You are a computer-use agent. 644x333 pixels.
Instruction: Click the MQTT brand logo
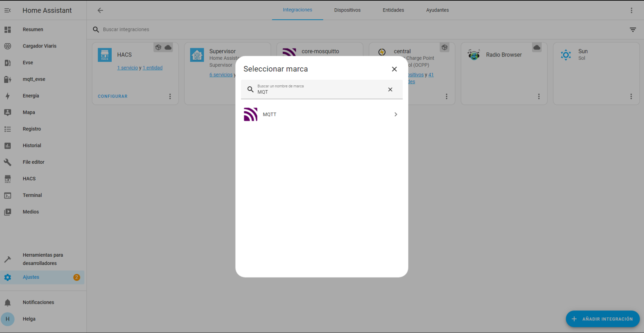click(251, 114)
